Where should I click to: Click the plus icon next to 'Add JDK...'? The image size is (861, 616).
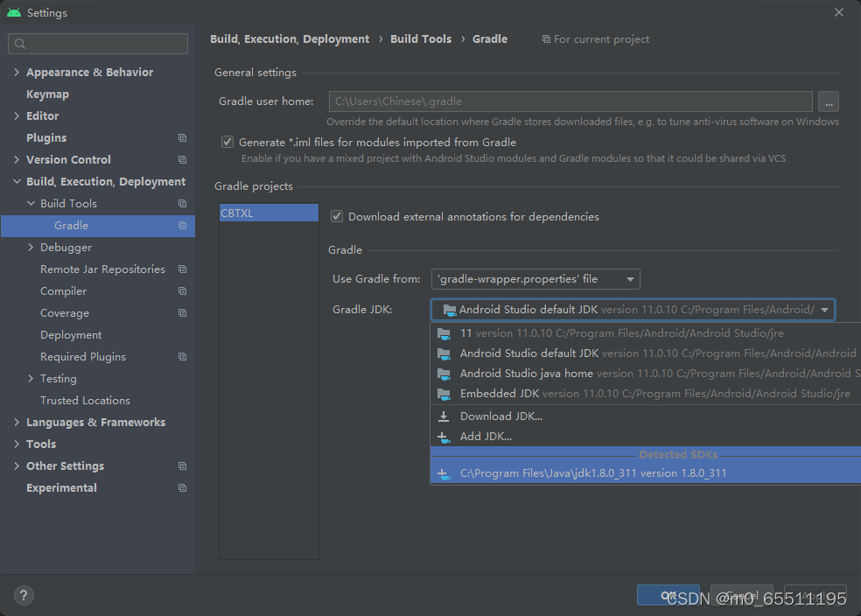pos(444,435)
